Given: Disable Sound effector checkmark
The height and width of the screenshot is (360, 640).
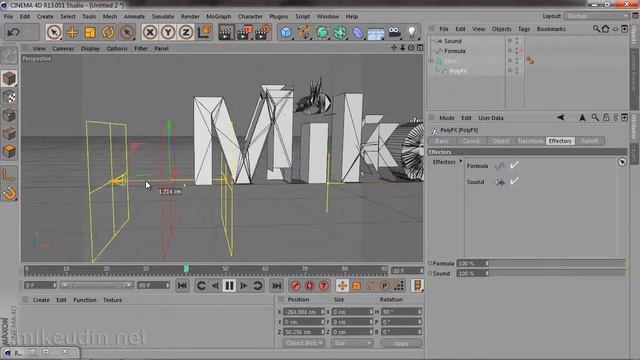Looking at the screenshot, I should (x=514, y=181).
